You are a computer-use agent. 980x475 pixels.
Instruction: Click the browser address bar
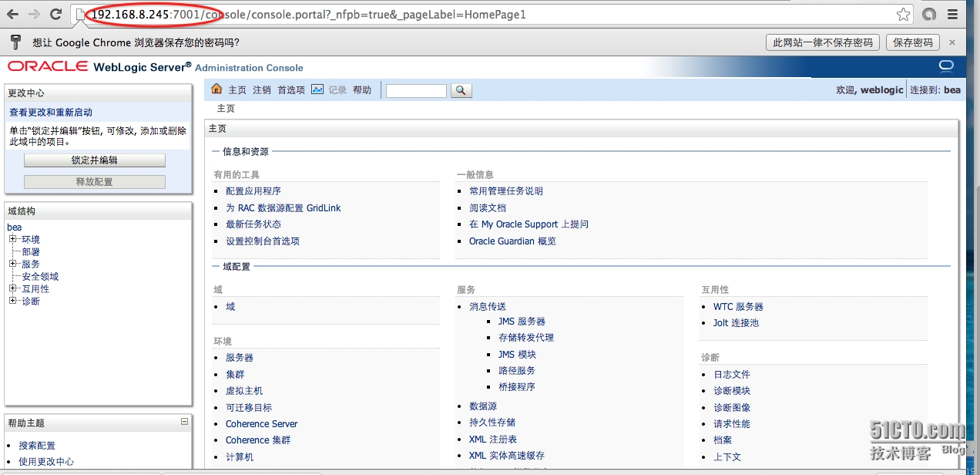click(x=493, y=14)
